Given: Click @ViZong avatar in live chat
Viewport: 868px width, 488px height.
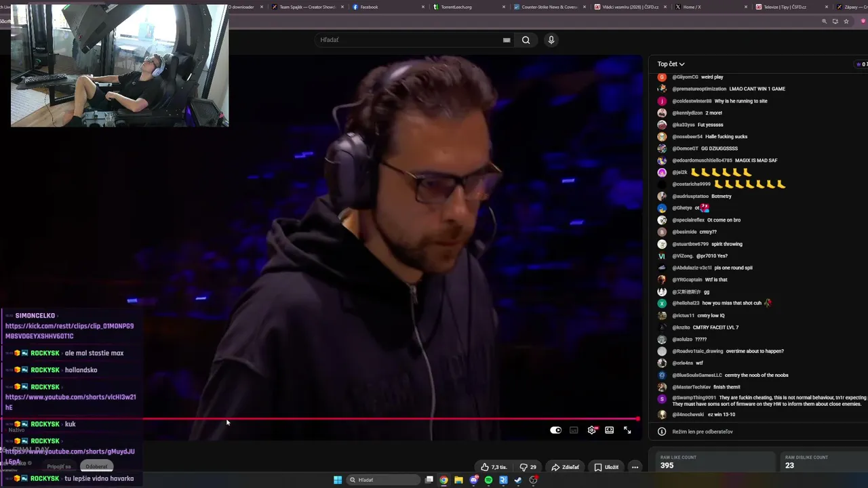Looking at the screenshot, I should [662, 256].
